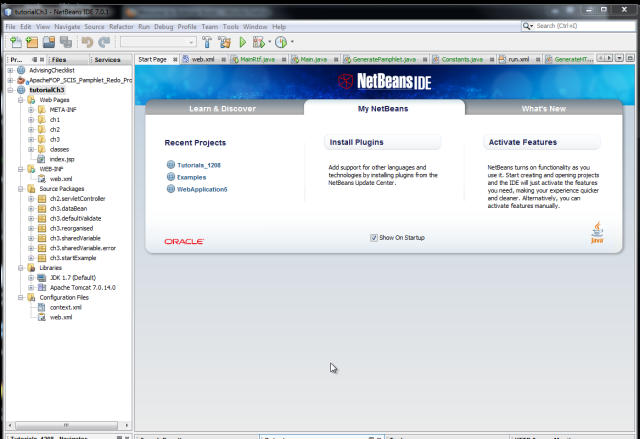Collapse the Configuration Files node
The image size is (640, 439).
coord(21,297)
